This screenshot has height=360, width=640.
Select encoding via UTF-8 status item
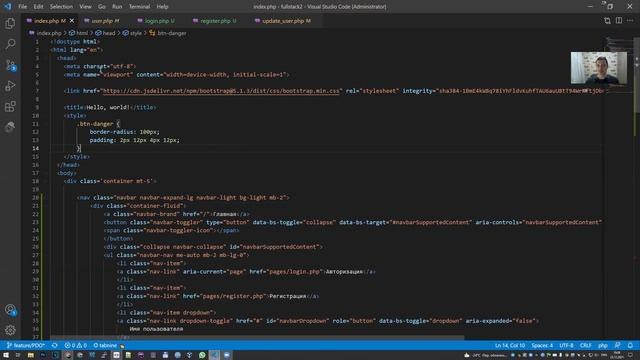[x=566, y=345]
